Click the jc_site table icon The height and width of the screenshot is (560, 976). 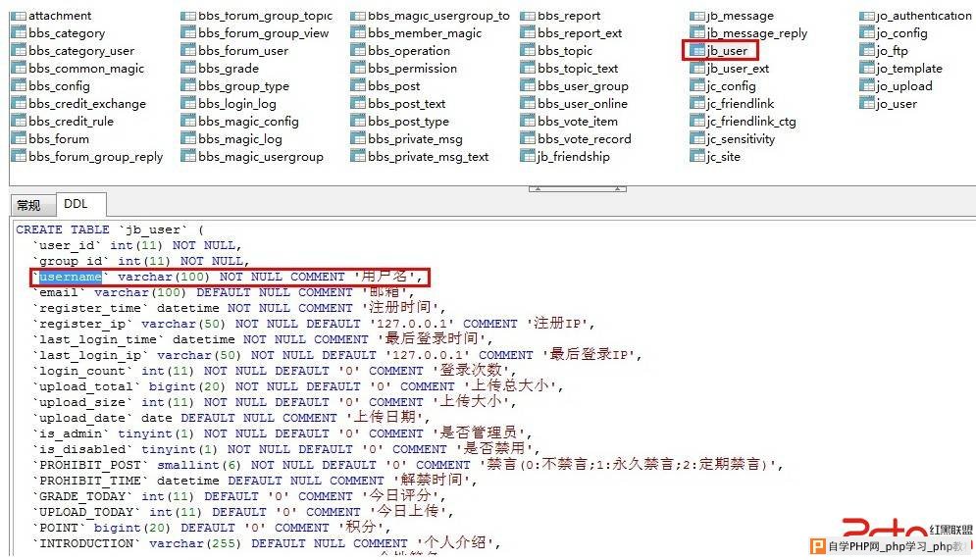coord(697,157)
